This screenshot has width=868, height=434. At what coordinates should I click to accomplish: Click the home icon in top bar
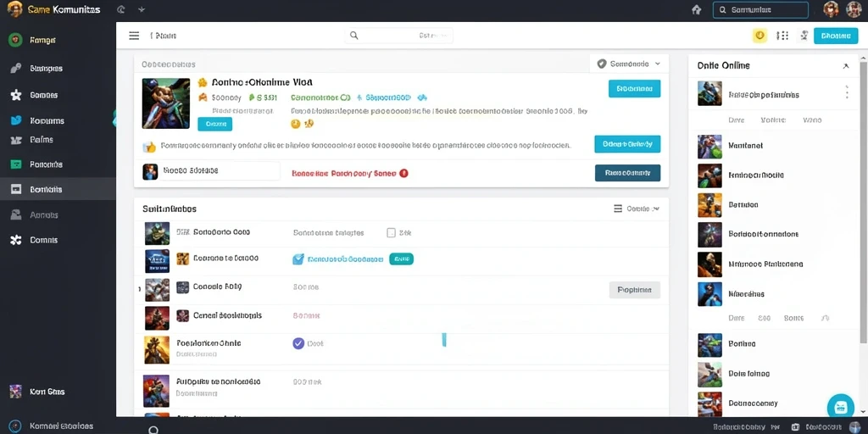(x=697, y=9)
